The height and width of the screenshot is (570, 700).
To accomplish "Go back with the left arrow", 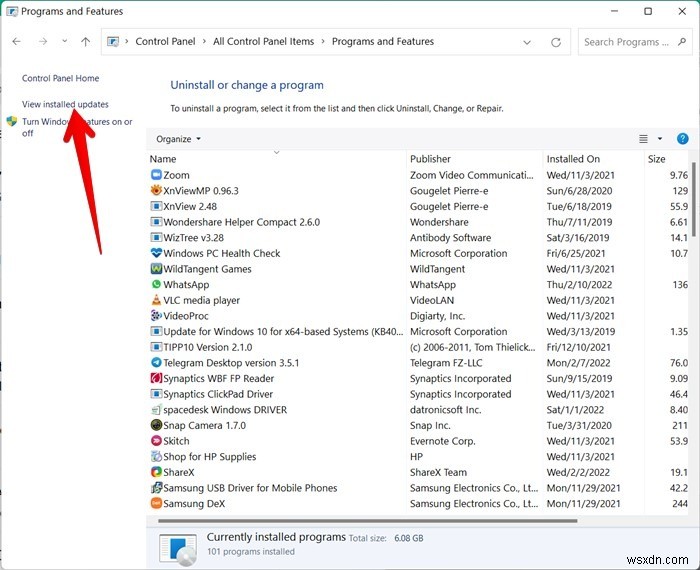I will click(x=17, y=42).
